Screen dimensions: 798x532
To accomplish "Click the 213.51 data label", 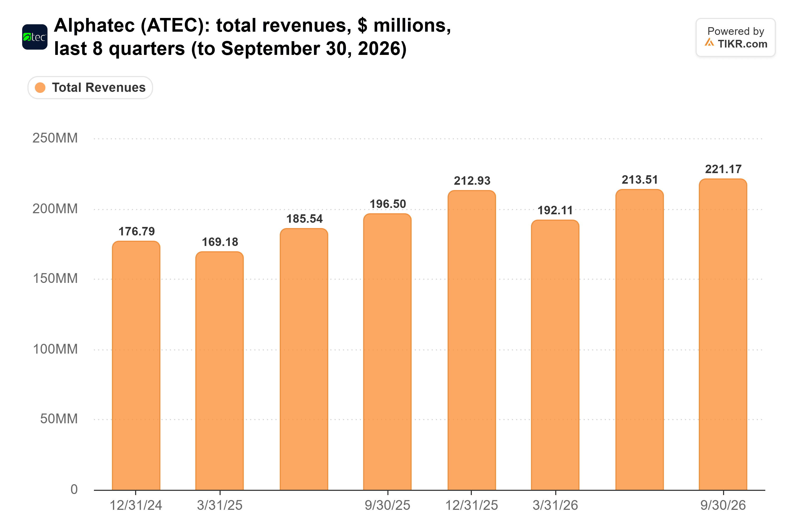I will coord(640,180).
